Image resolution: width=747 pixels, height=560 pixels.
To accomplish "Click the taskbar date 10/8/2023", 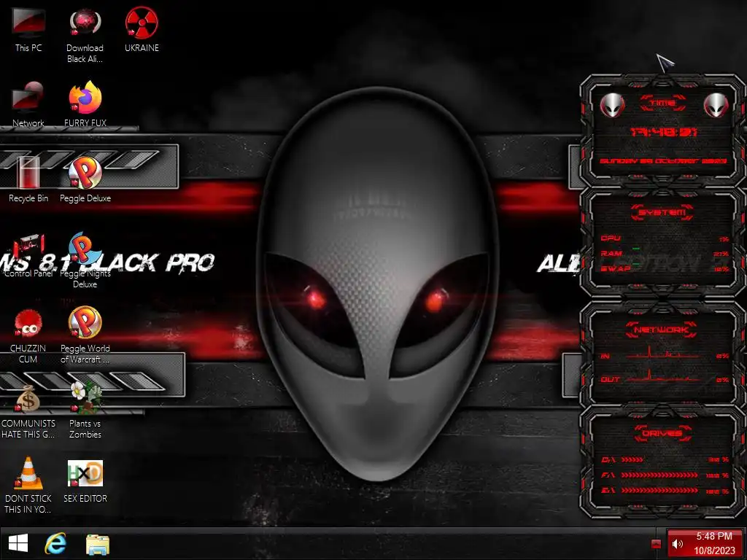I will [x=714, y=551].
